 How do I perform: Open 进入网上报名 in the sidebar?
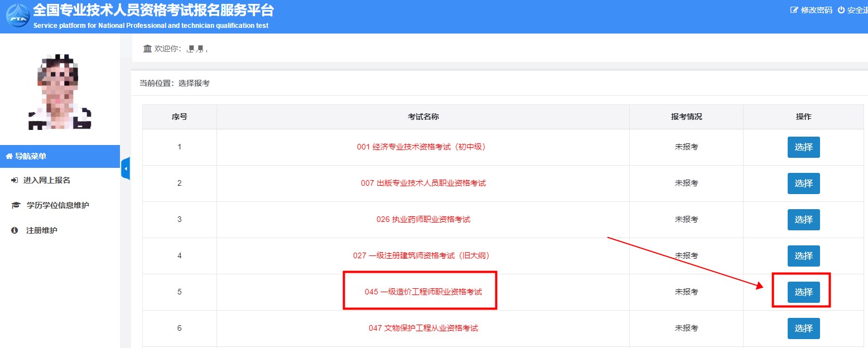tap(46, 180)
